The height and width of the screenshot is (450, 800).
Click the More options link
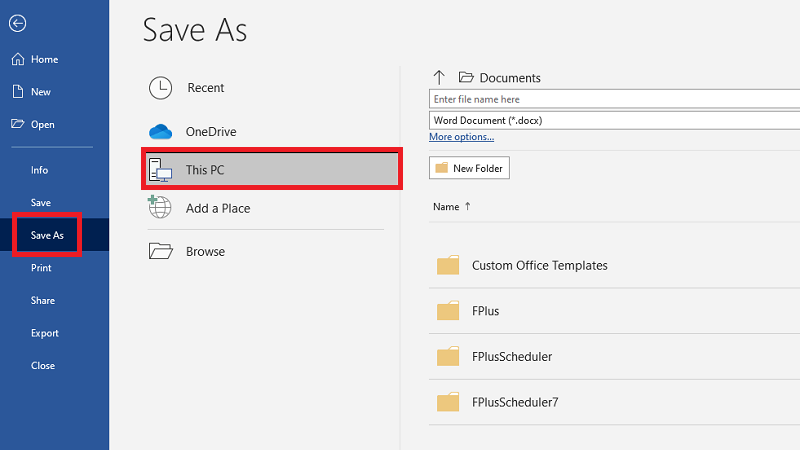click(x=461, y=137)
